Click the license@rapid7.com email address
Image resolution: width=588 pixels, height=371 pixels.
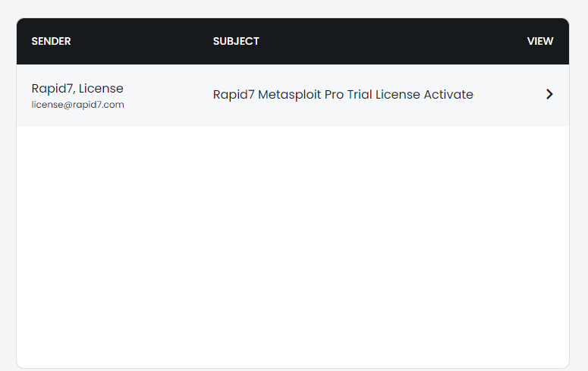tap(77, 105)
